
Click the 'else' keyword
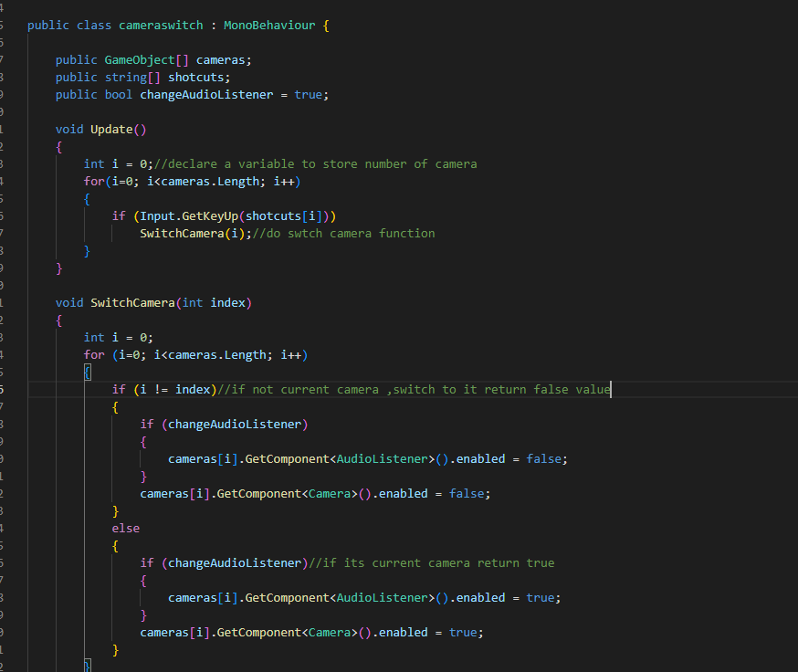coord(126,529)
